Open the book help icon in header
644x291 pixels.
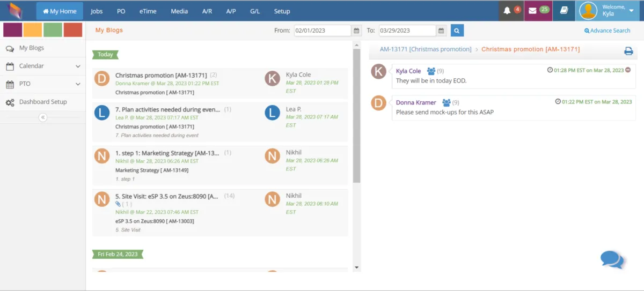(x=563, y=11)
